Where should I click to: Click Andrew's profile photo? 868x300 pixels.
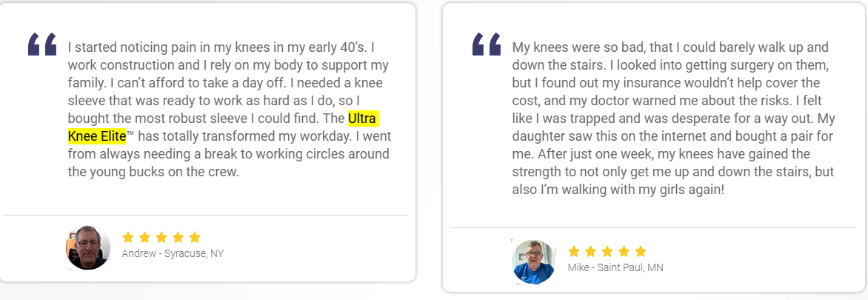[87, 247]
